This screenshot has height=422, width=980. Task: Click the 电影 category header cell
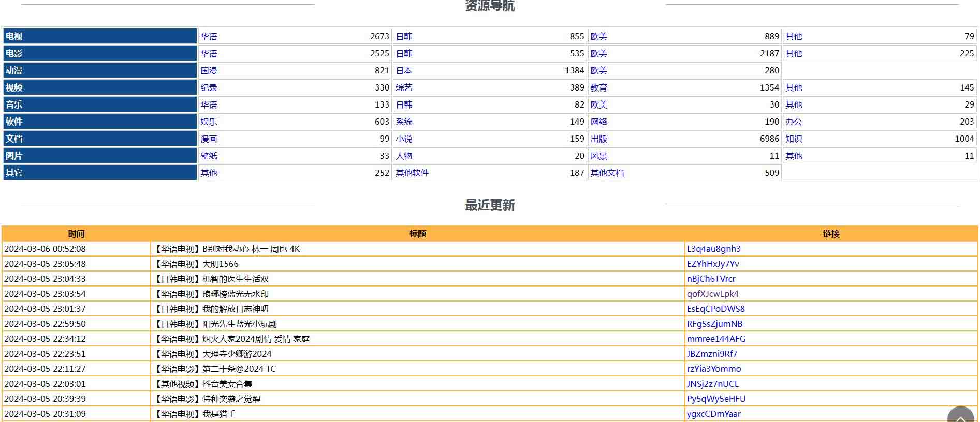click(100, 53)
